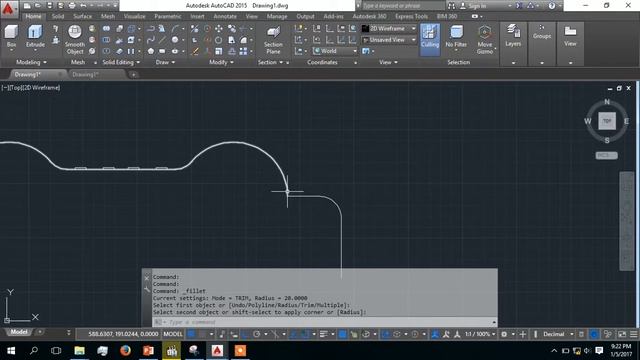
Task: Open the Surface ribbon tab
Action: [82, 16]
